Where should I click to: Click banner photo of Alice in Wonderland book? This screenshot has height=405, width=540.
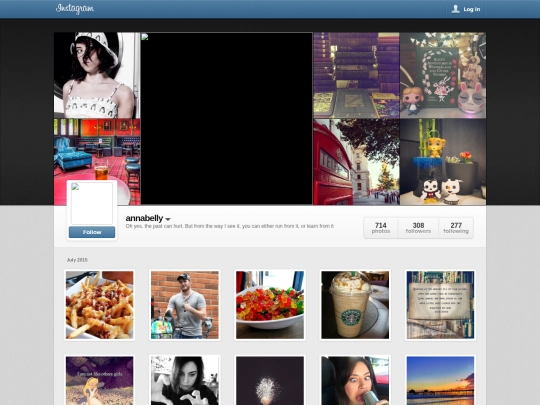(x=443, y=75)
